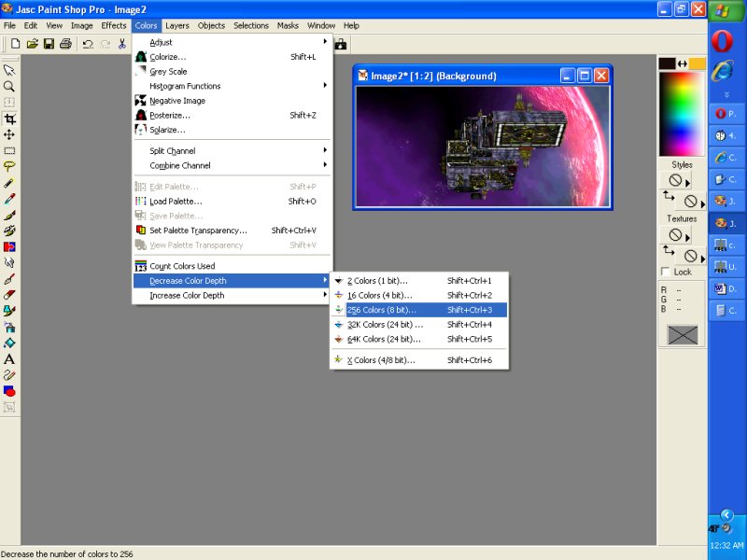
Task: Select the Scratch Remover tool
Action: 9,279
